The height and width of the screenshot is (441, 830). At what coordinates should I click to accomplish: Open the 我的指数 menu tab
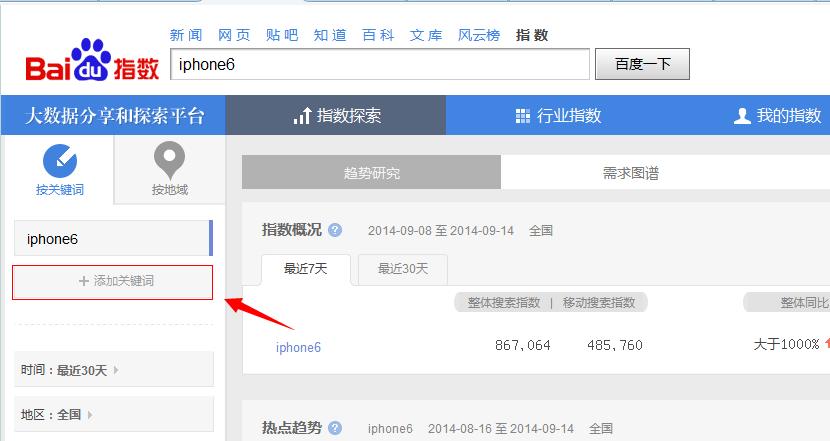pos(777,115)
